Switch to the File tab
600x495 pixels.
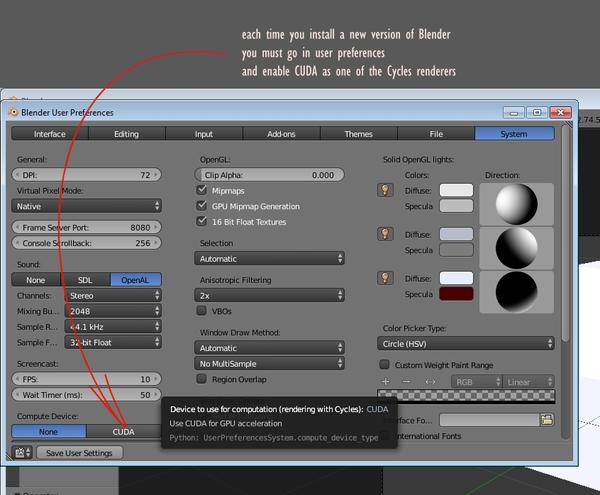tap(436, 134)
